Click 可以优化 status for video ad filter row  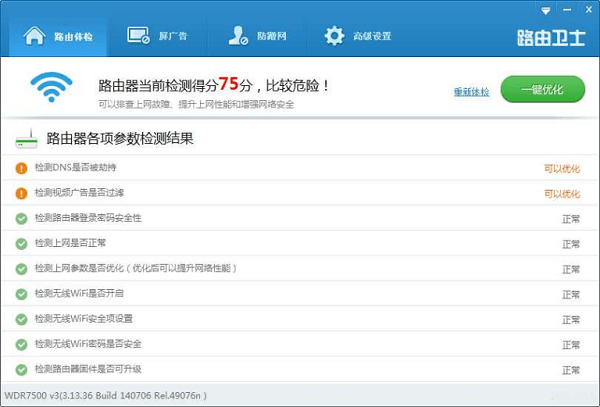click(x=561, y=192)
